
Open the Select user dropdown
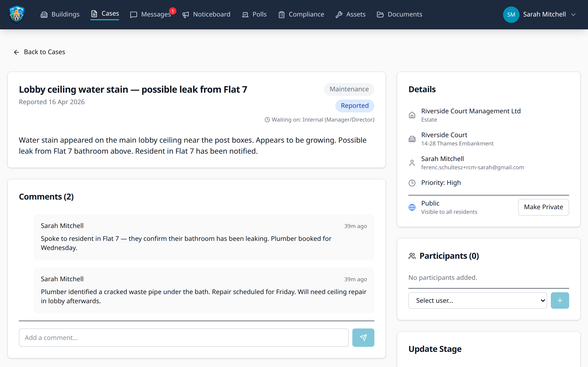click(478, 300)
